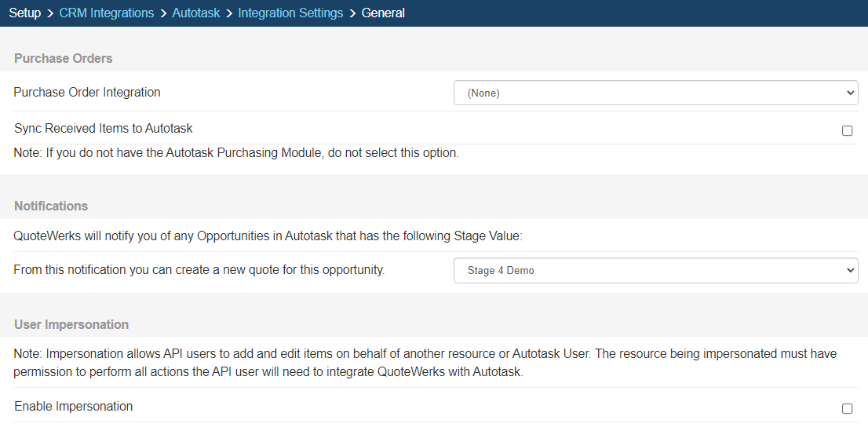Image resolution: width=868 pixels, height=431 pixels.
Task: Click the User Impersonation section heading
Action: [71, 324]
